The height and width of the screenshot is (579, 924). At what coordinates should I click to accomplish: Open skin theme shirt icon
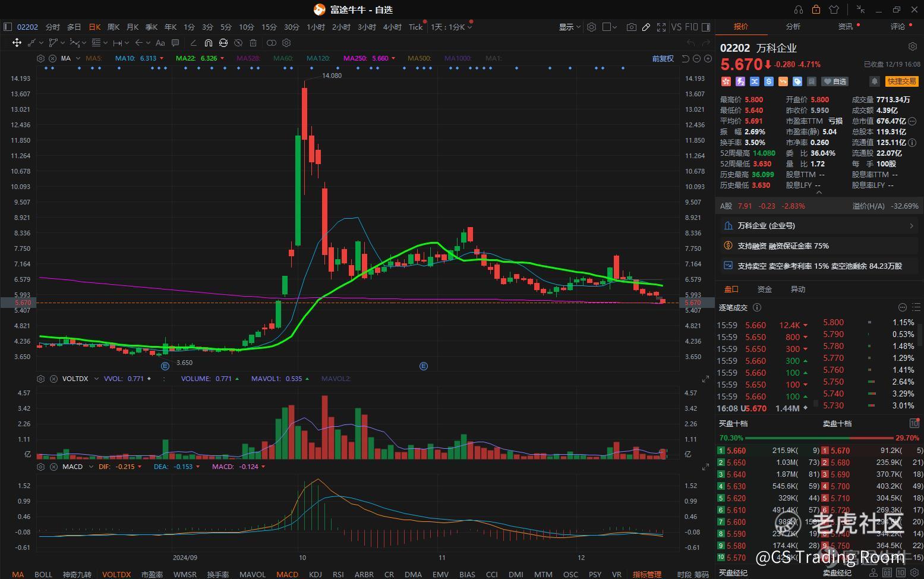pyautogui.click(x=834, y=10)
